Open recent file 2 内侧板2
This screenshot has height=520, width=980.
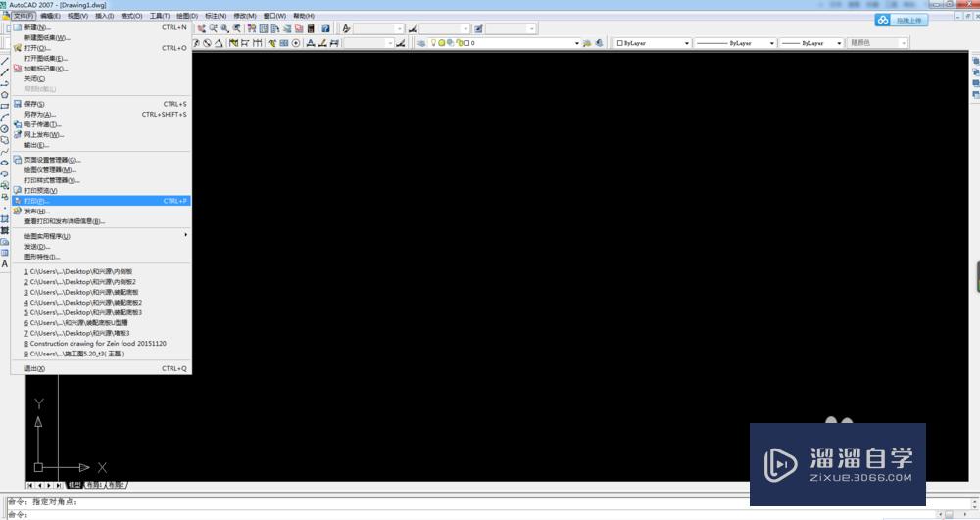tap(101, 282)
